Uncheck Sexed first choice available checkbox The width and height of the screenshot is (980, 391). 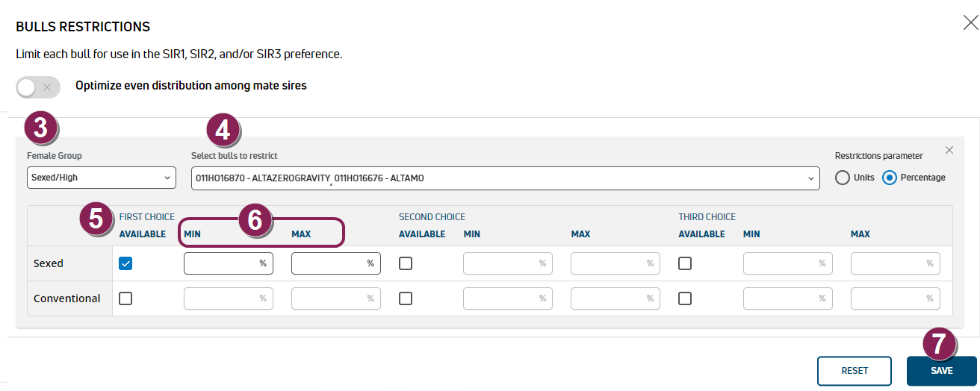coord(125,263)
